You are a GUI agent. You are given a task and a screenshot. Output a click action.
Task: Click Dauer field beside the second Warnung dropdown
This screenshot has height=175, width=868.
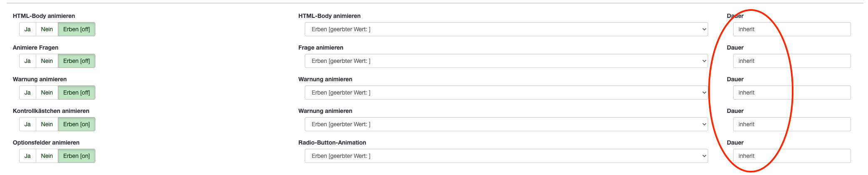[x=791, y=124]
